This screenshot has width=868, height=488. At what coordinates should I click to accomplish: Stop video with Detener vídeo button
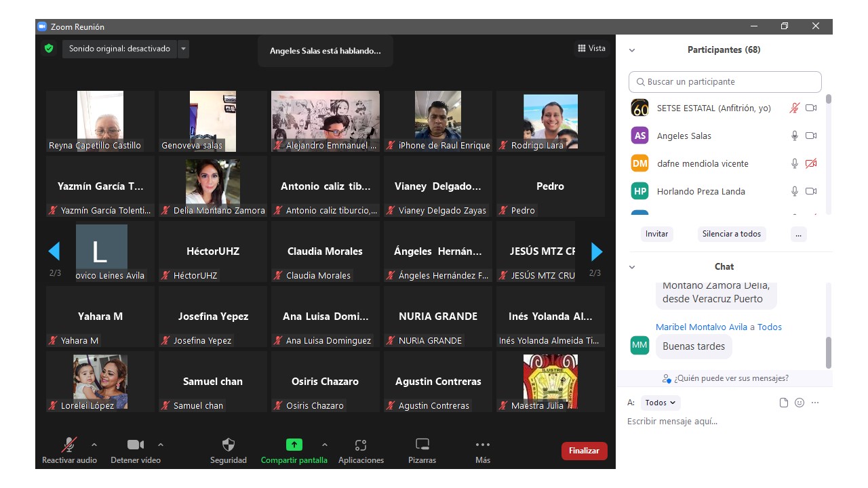136,451
